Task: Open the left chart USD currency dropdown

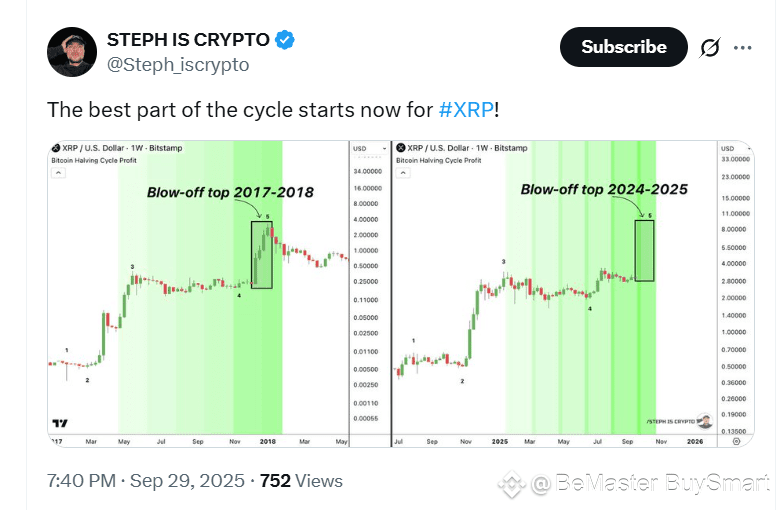Action: 370,148
